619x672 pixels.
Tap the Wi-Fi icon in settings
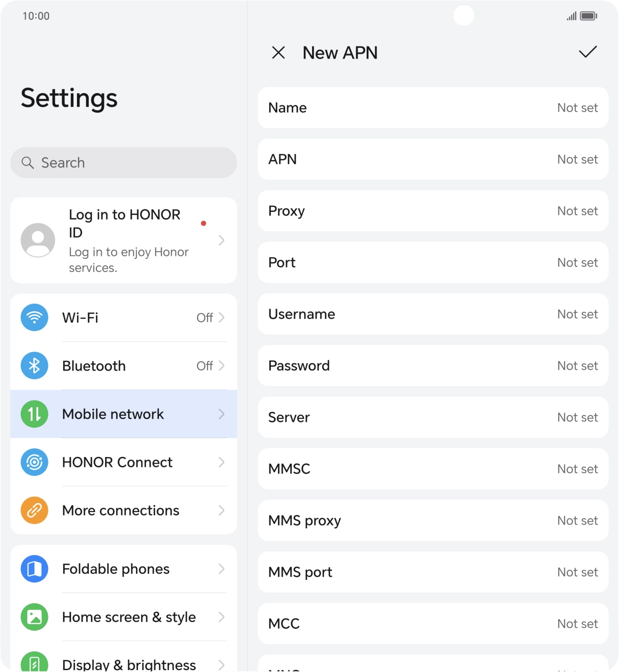pos(34,317)
